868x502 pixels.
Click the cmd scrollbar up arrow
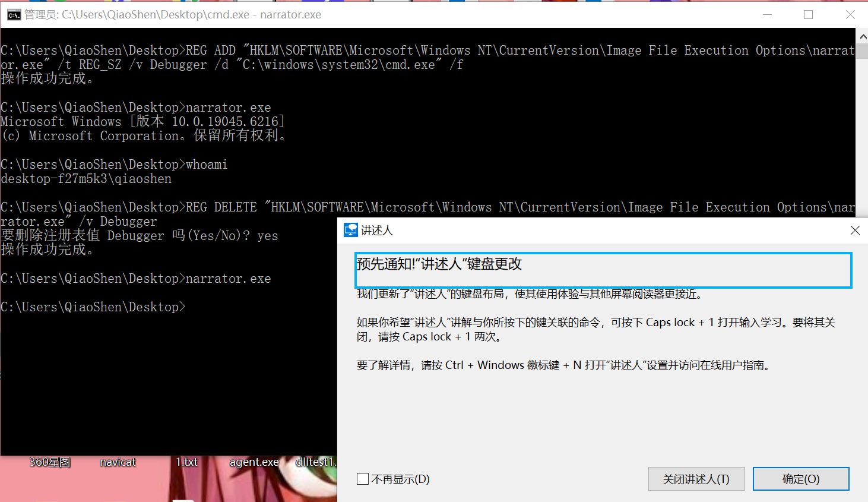(862, 36)
